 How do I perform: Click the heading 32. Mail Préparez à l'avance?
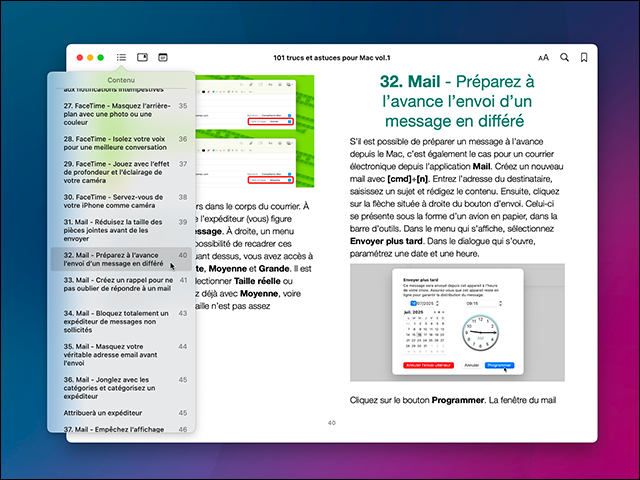[x=457, y=101]
